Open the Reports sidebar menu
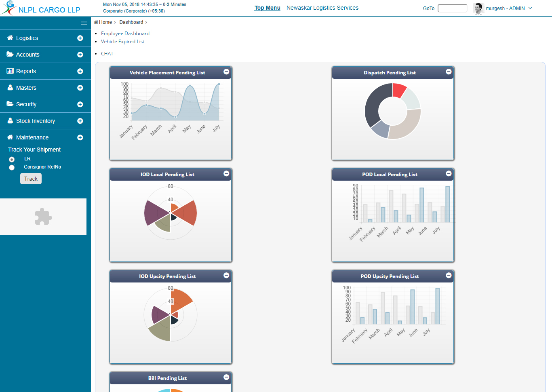The image size is (552, 392). [26, 71]
